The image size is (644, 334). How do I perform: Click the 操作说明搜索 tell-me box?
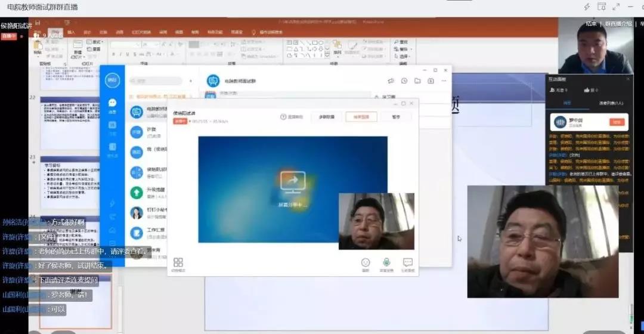[x=271, y=32]
